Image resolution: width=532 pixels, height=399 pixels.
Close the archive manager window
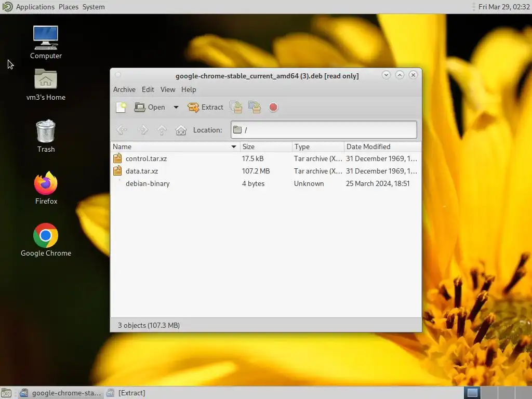413,75
